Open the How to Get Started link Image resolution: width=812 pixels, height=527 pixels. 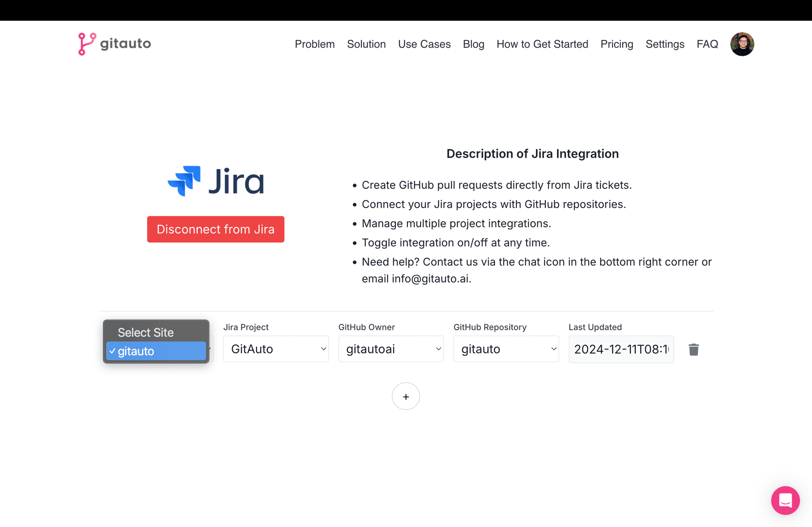click(543, 44)
